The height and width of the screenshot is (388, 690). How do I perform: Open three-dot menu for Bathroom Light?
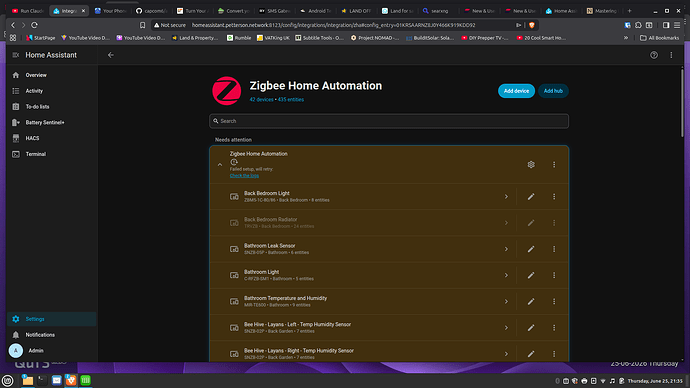point(554,275)
